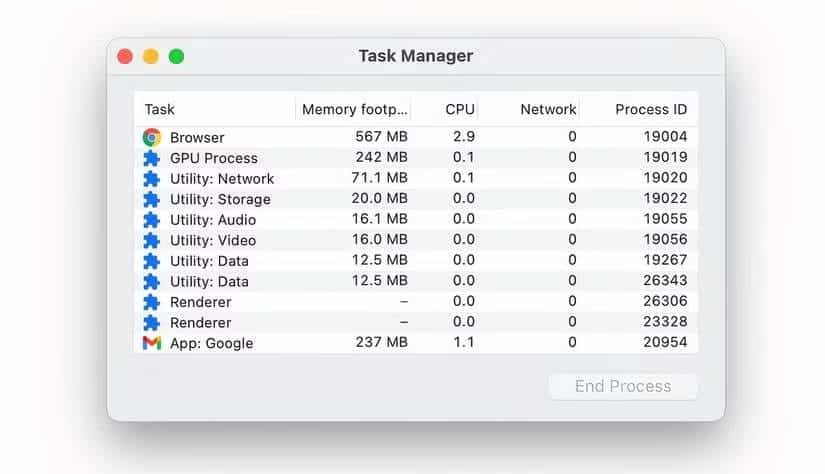Viewport: 825px width, 474px height.
Task: Select the Utility: Video puzzle icon
Action: (x=152, y=240)
